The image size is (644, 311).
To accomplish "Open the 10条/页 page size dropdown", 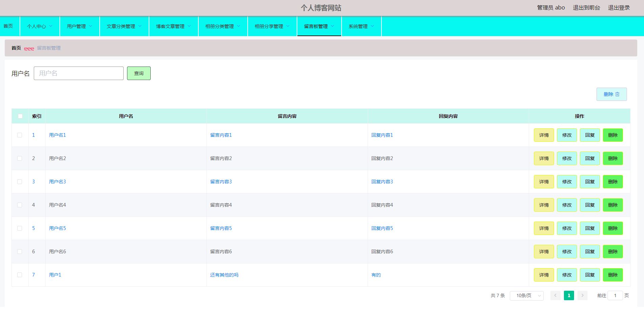I will [526, 295].
